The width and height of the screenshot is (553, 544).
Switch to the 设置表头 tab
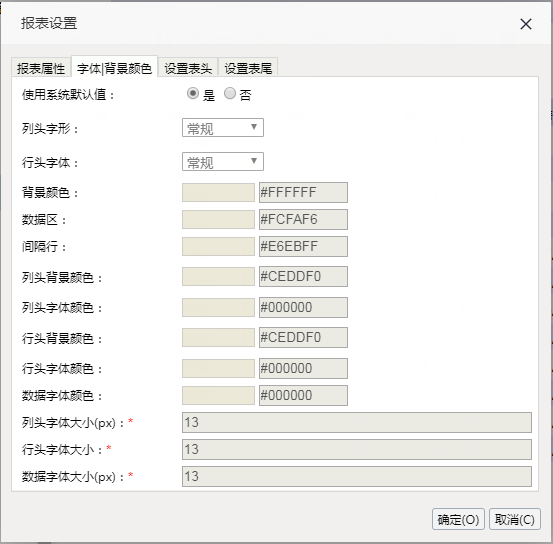click(x=188, y=68)
